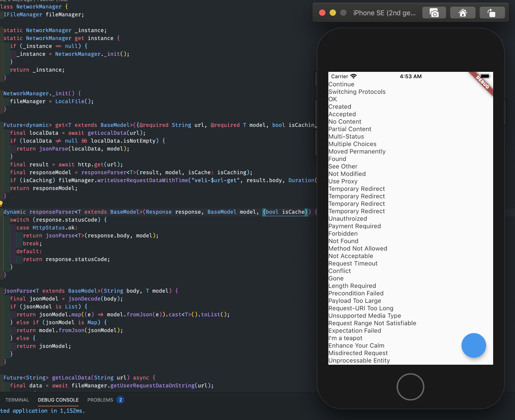Viewport: 515px width, 420px height.
Task: Switch to the TERMINAL tab
Action: coord(17,400)
